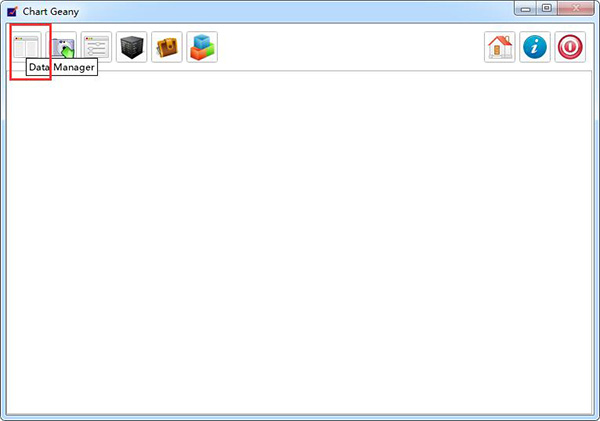Screen dimensions: 600x421
Task: Go to the Home house icon
Action: click(x=500, y=47)
